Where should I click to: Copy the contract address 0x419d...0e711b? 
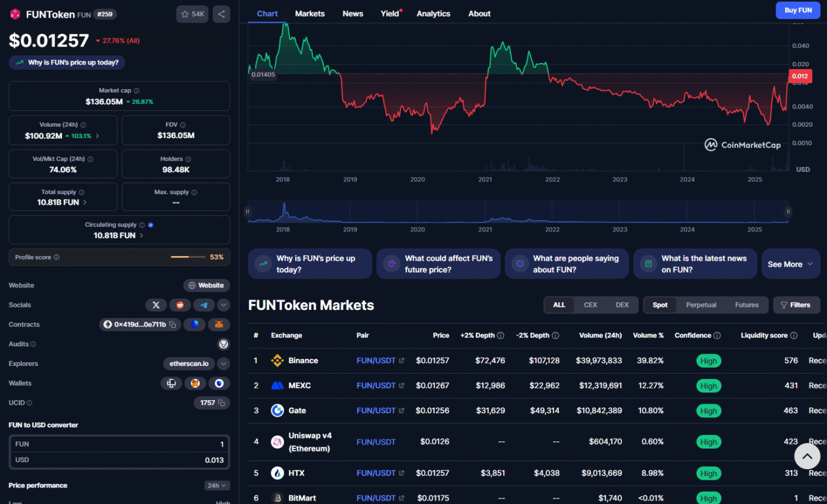[x=172, y=325]
